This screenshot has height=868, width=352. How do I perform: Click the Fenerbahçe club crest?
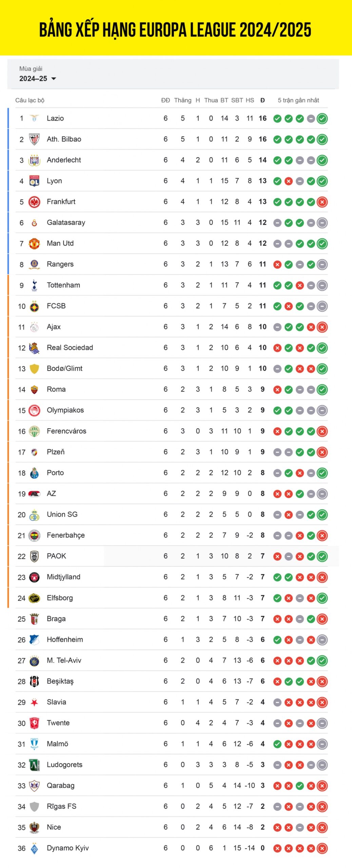34,535
